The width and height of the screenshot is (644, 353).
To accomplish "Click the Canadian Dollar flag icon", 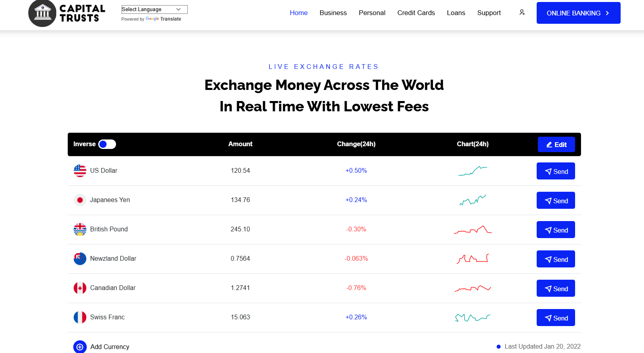I will (x=80, y=288).
